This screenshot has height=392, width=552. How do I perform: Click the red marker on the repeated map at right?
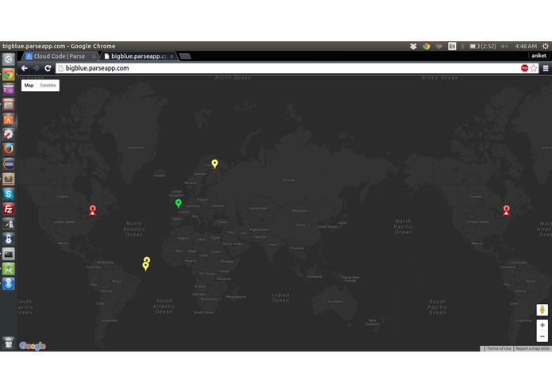point(506,210)
